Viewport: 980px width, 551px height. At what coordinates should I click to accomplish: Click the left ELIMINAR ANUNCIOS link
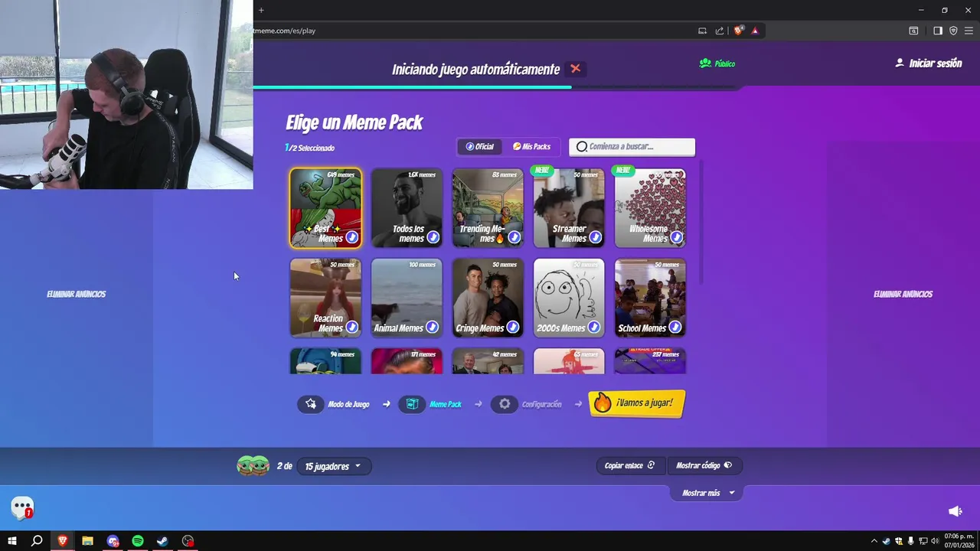click(x=76, y=294)
